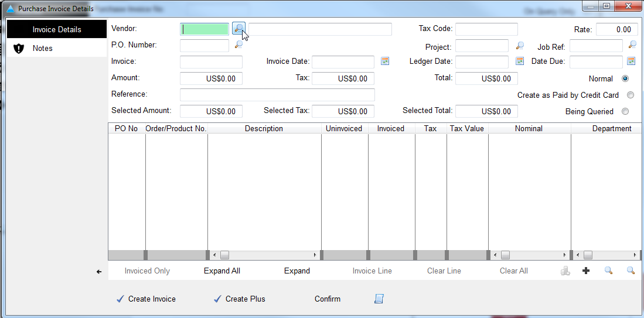Click Description column scrollbar right arrow
This screenshot has height=318, width=644.
315,255
